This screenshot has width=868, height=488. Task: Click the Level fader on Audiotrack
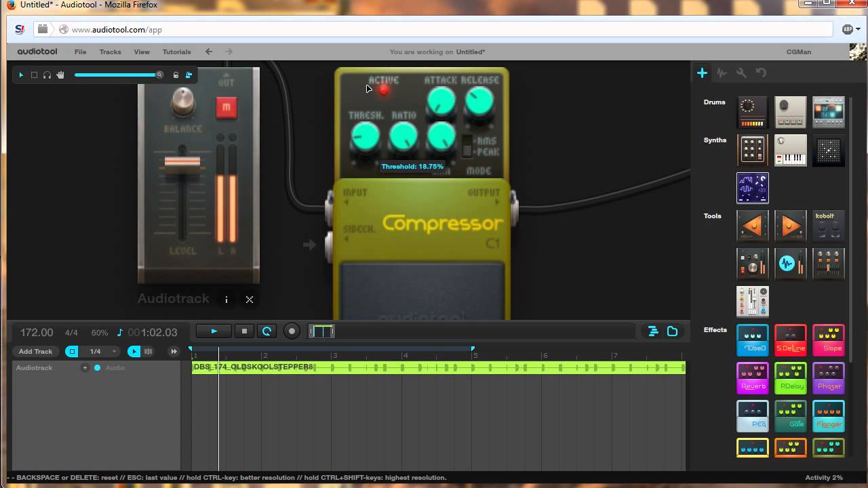tap(182, 161)
